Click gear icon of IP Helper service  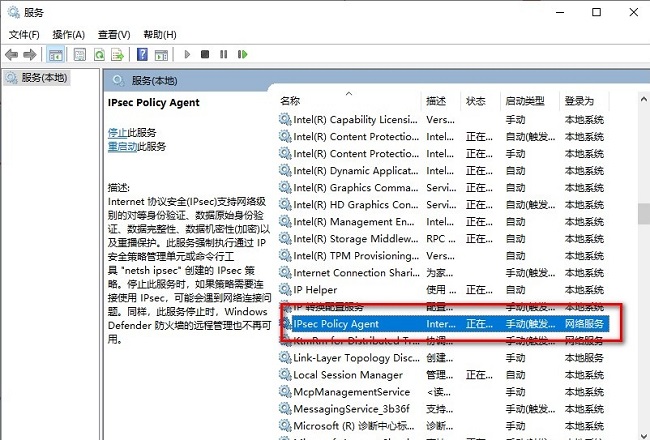285,289
